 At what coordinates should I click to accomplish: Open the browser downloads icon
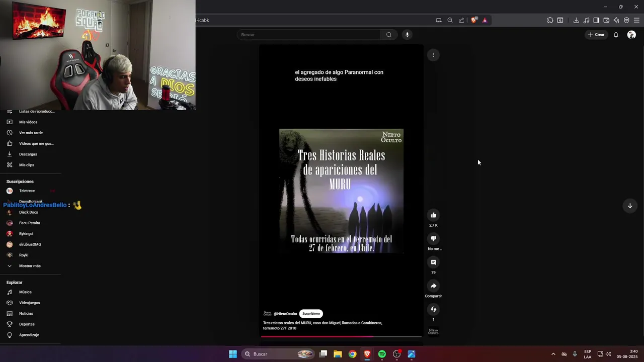tap(576, 20)
